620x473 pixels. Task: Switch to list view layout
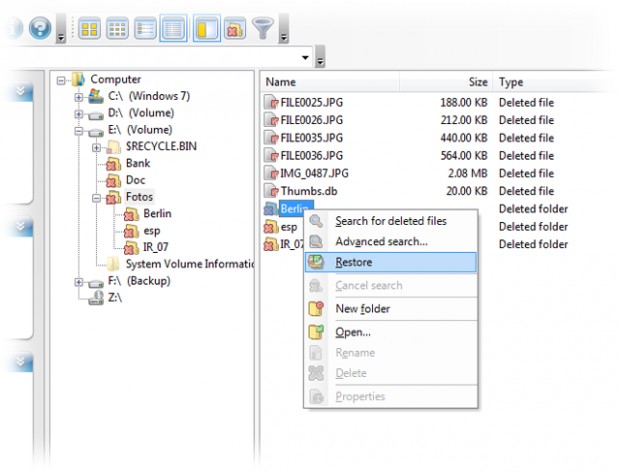click(x=145, y=29)
